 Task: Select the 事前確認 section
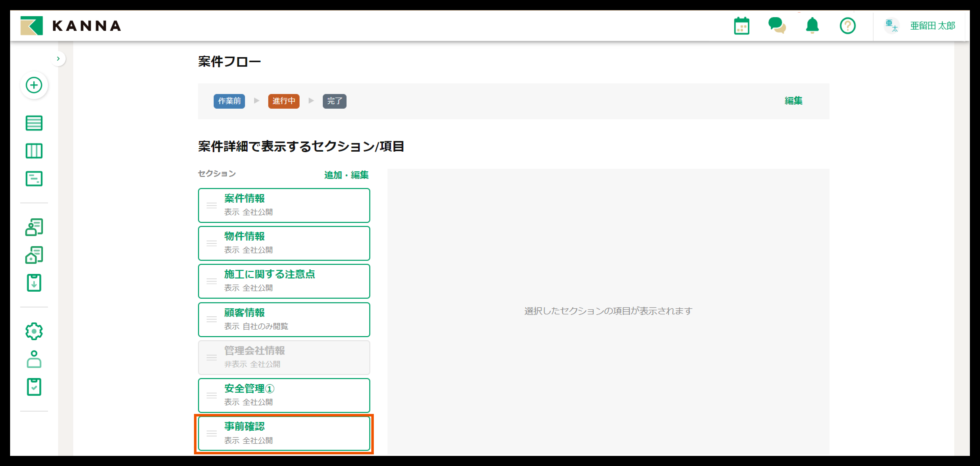click(284, 433)
